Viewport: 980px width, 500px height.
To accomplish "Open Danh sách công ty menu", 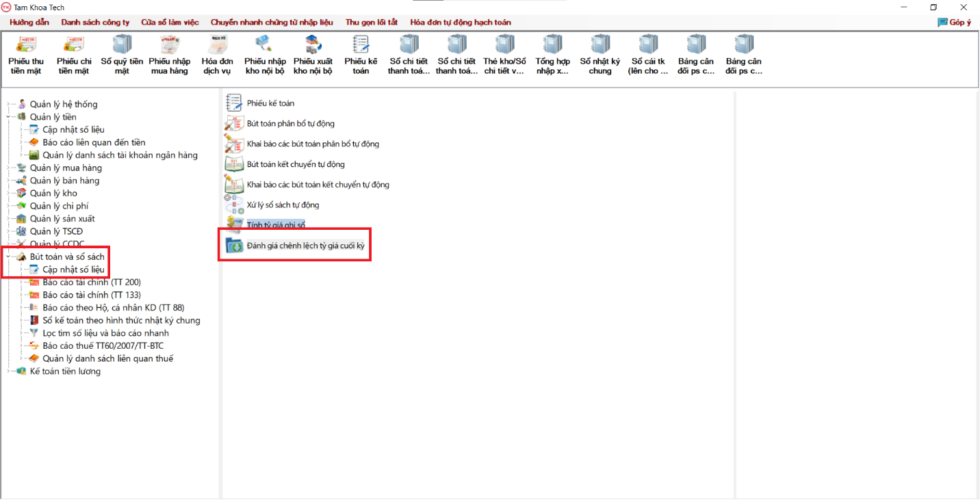I will pyautogui.click(x=95, y=22).
